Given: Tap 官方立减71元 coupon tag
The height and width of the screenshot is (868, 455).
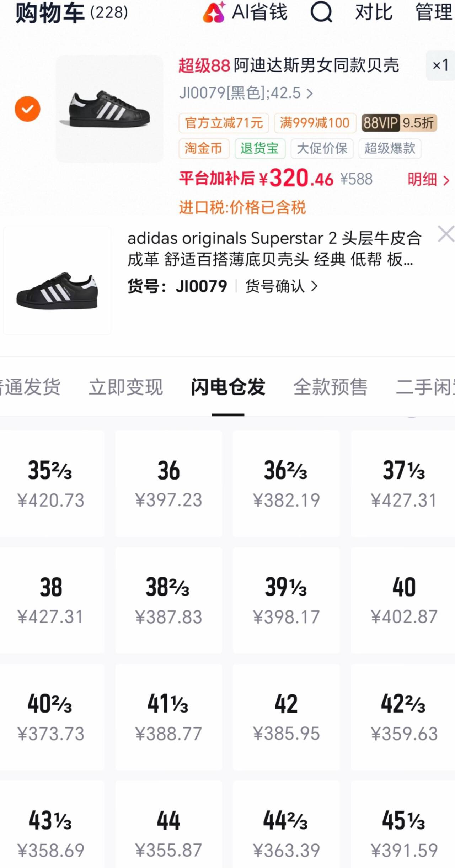Looking at the screenshot, I should (x=224, y=123).
